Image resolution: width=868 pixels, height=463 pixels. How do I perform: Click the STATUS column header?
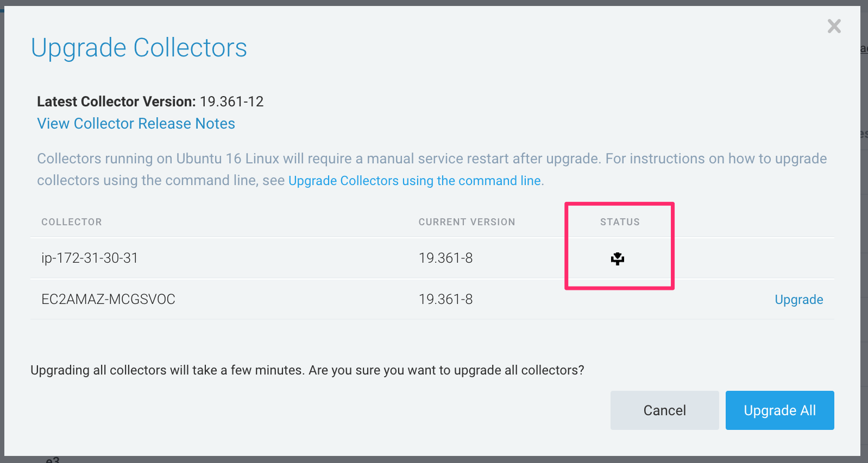619,221
